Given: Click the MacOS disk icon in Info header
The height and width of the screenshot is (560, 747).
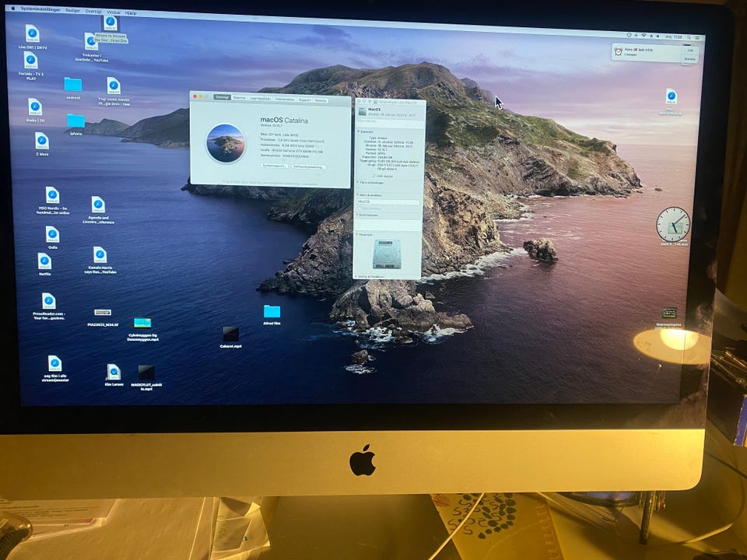Looking at the screenshot, I should pos(363,111).
